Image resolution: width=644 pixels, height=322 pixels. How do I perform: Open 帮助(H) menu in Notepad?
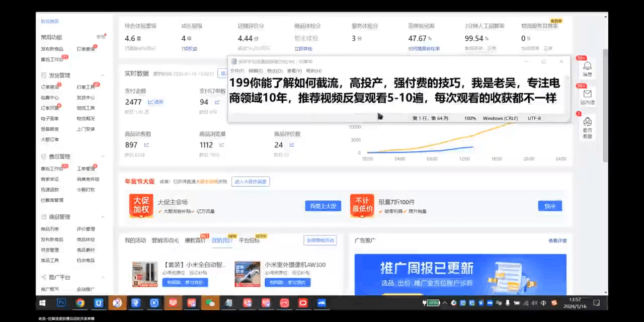click(x=313, y=71)
